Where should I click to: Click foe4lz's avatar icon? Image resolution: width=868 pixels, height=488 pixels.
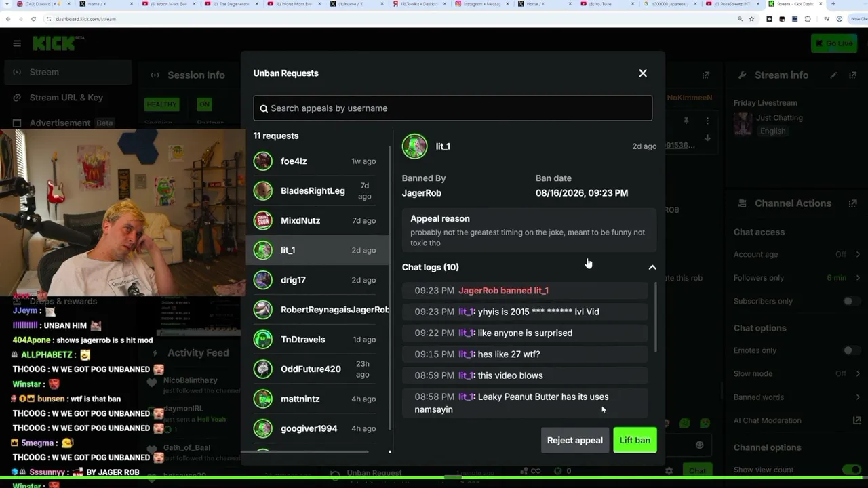point(263,161)
